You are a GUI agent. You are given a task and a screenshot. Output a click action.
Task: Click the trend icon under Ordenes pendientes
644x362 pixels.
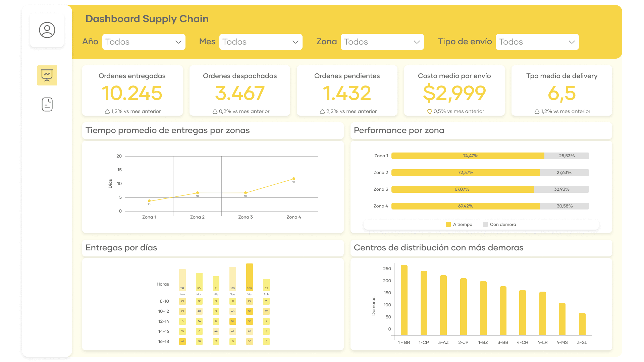[322, 112]
